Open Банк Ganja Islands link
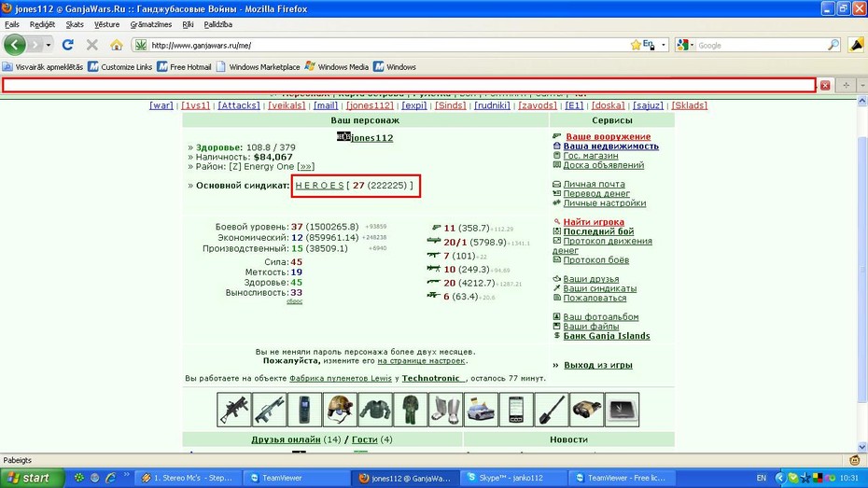868x488 pixels. [607, 336]
